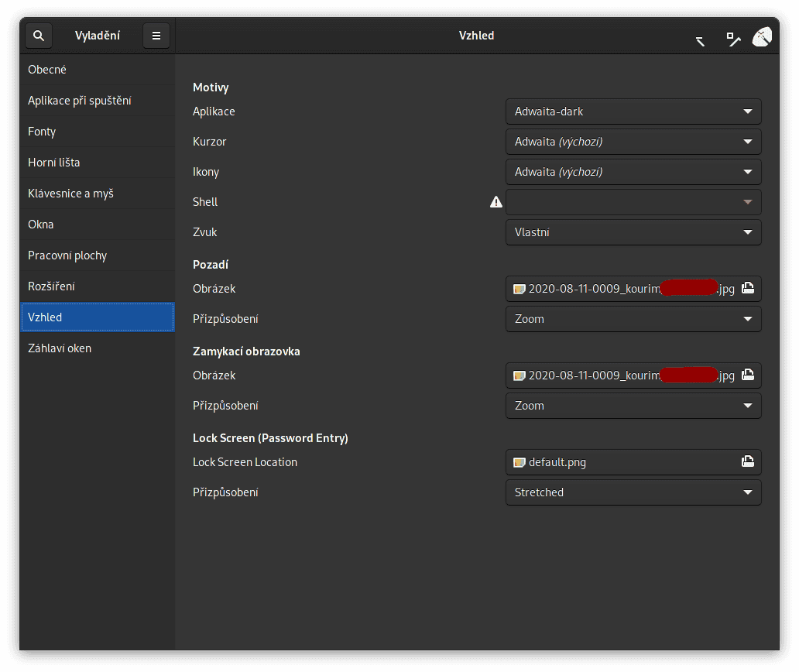Open the Stretched adjustment dropdown
The width and height of the screenshot is (799, 672).
pos(633,492)
